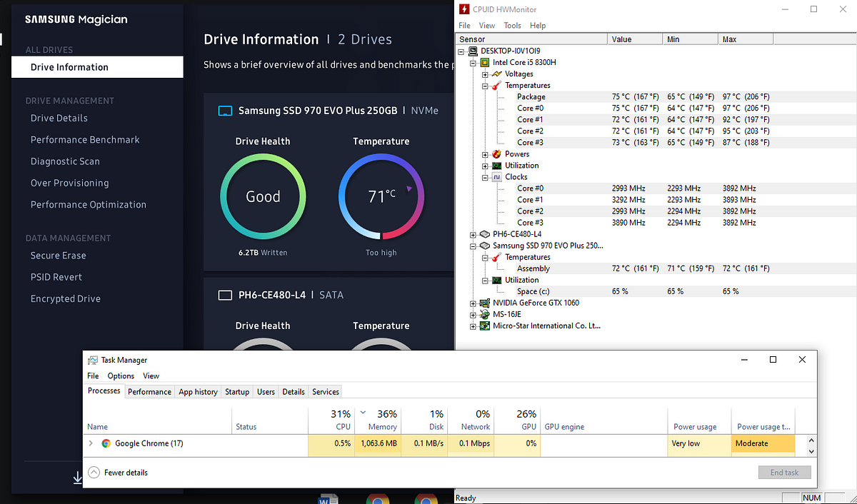Expand the PH6-CE480-L4 node in HWMonitor
857x504 pixels.
click(473, 234)
